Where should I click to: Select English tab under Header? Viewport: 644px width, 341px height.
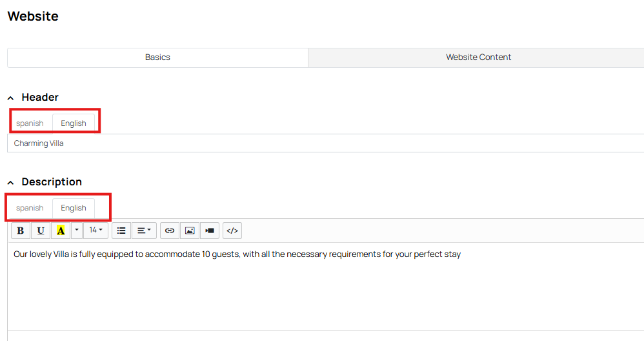click(74, 123)
